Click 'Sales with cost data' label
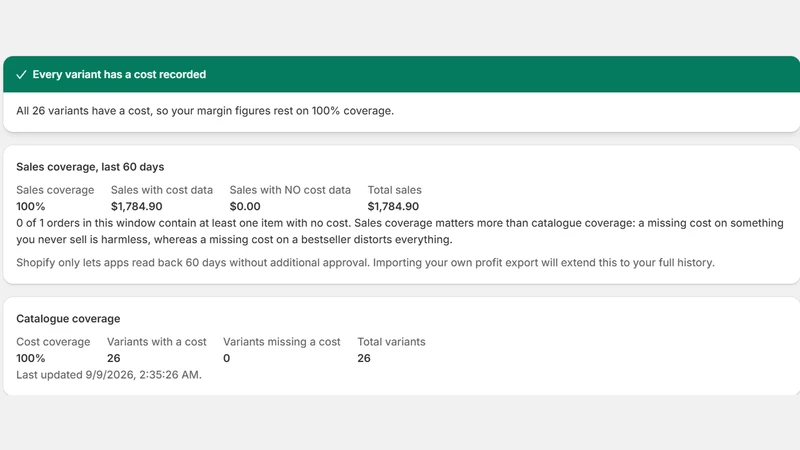Image resolution: width=800 pixels, height=450 pixels. coord(162,190)
